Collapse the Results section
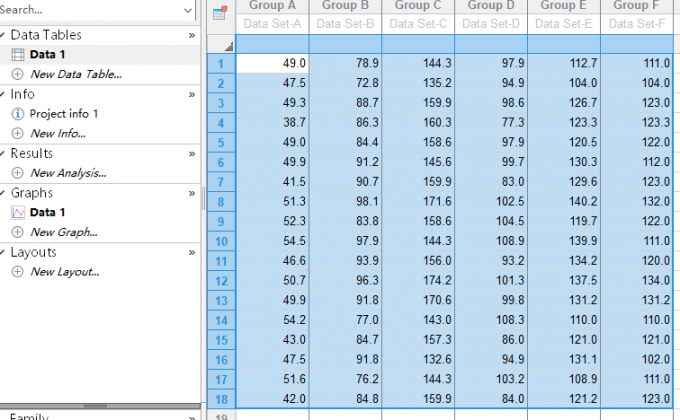The image size is (680, 420). pyautogui.click(x=2, y=154)
